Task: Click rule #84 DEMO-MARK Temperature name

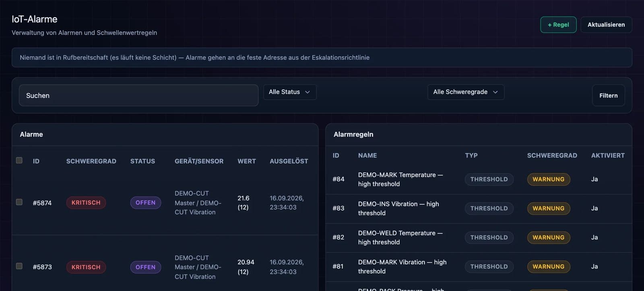Action: tap(400, 179)
